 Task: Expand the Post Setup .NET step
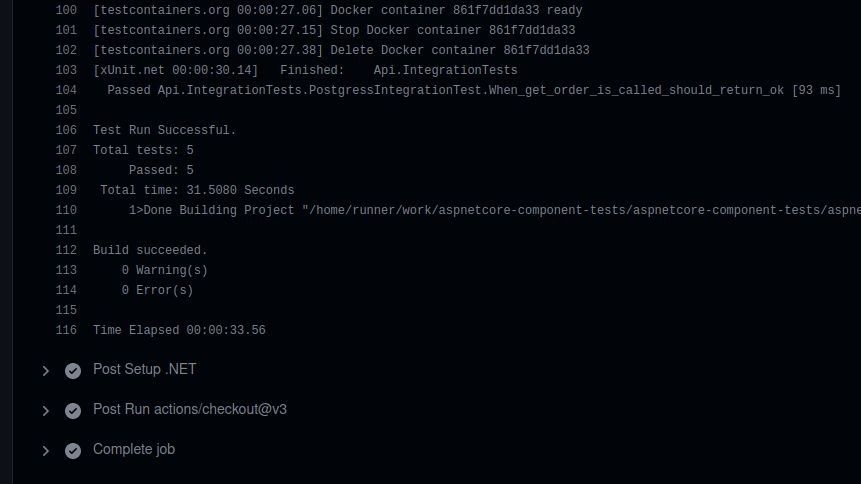[46, 371]
